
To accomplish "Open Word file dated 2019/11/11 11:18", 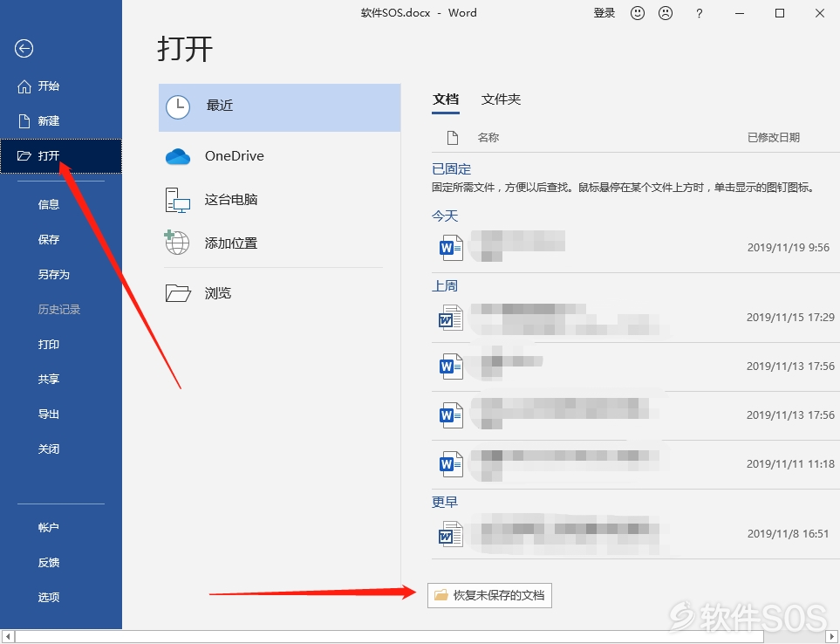I will pos(635,464).
